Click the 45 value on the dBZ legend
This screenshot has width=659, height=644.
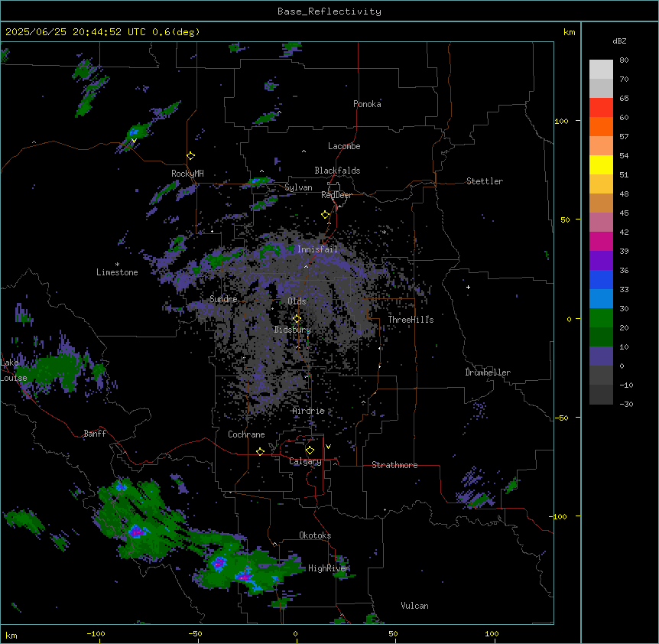(x=624, y=213)
